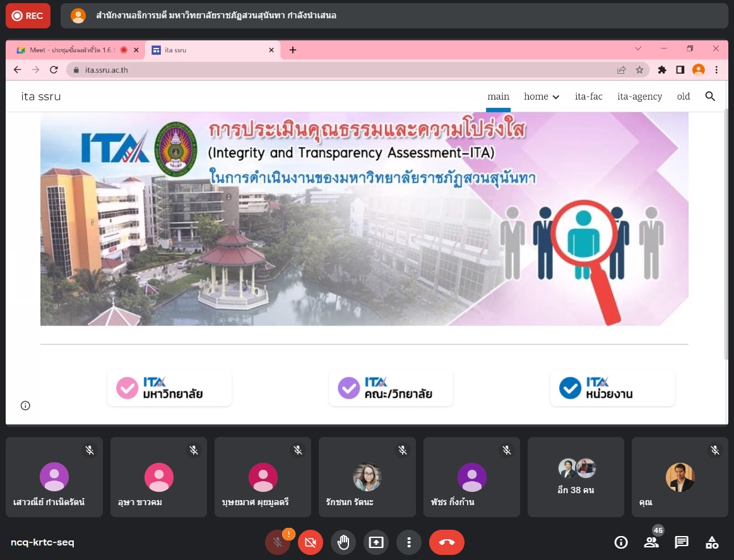Open meeting details info icon
This screenshot has width=734, height=560.
click(621, 542)
